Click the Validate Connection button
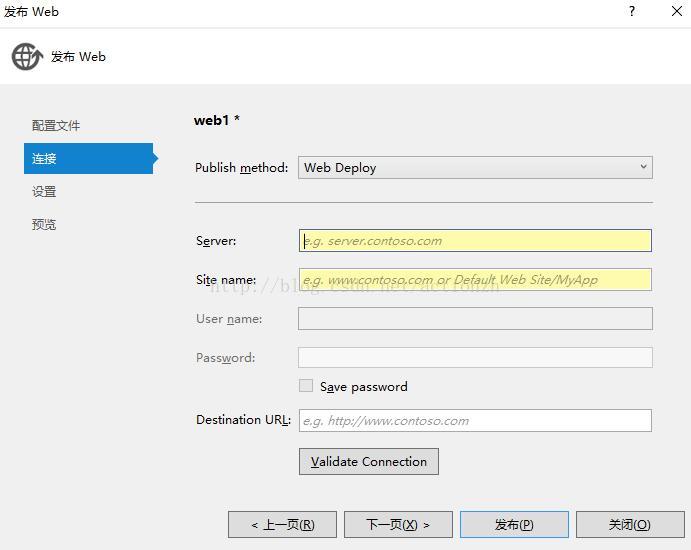 click(368, 462)
